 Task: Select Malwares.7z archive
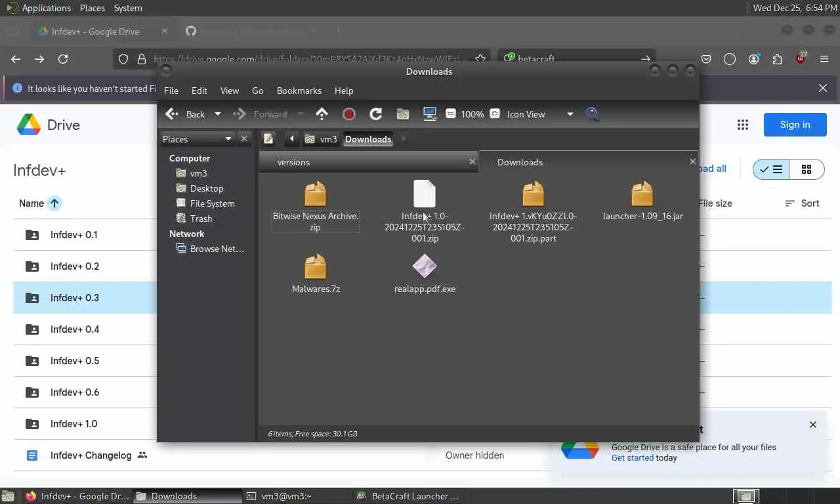[x=316, y=274]
